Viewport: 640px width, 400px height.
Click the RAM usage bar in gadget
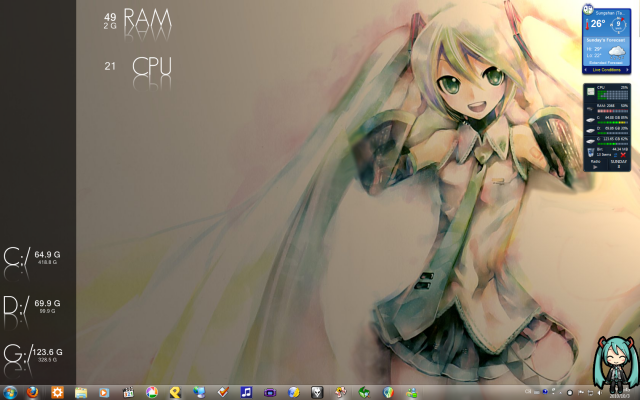coord(613,111)
